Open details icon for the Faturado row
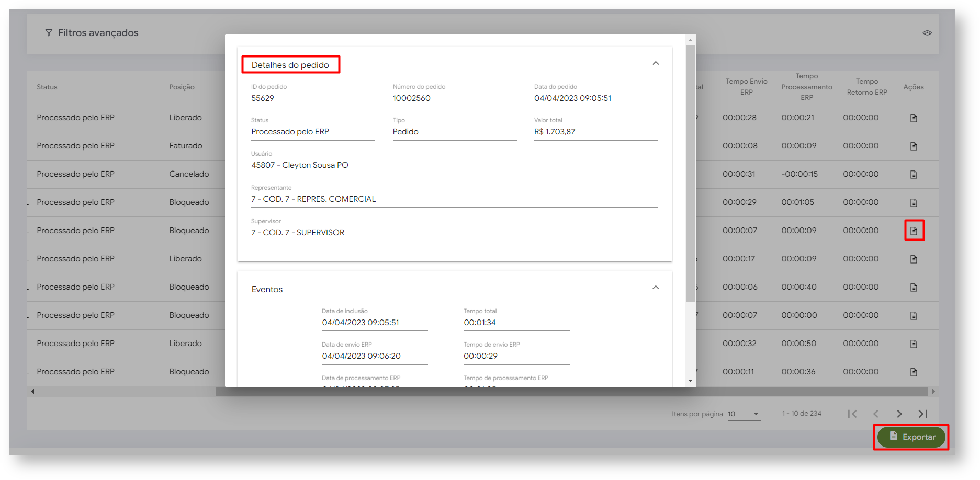 click(x=914, y=146)
